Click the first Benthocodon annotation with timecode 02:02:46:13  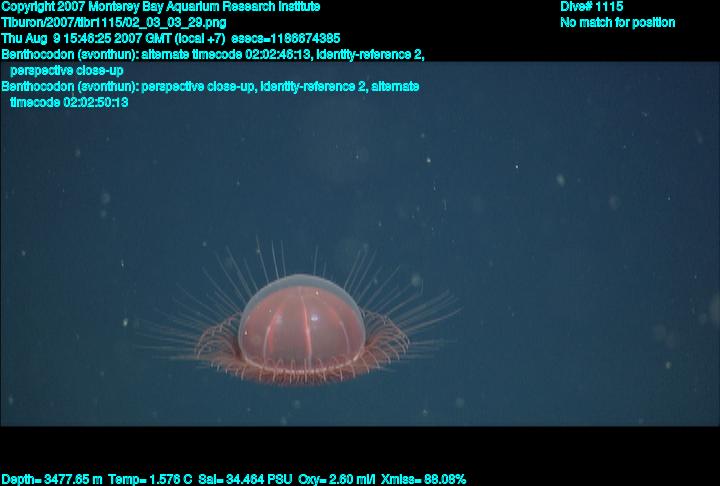click(213, 62)
